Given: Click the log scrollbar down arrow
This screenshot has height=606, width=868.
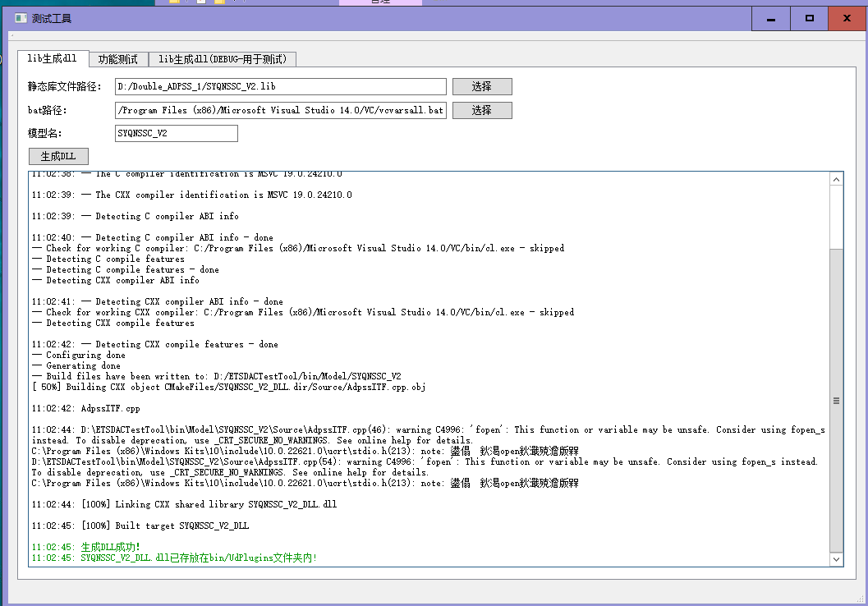Looking at the screenshot, I should coord(836,559).
